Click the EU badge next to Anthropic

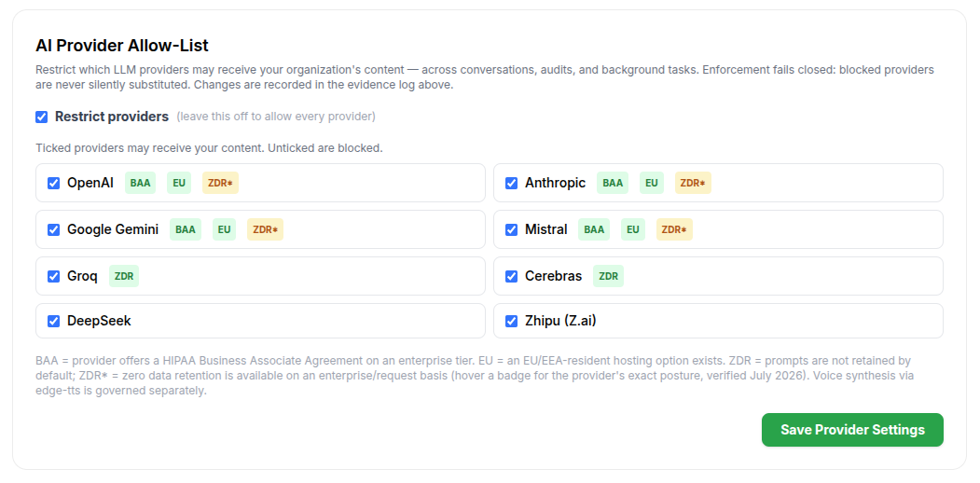(652, 183)
